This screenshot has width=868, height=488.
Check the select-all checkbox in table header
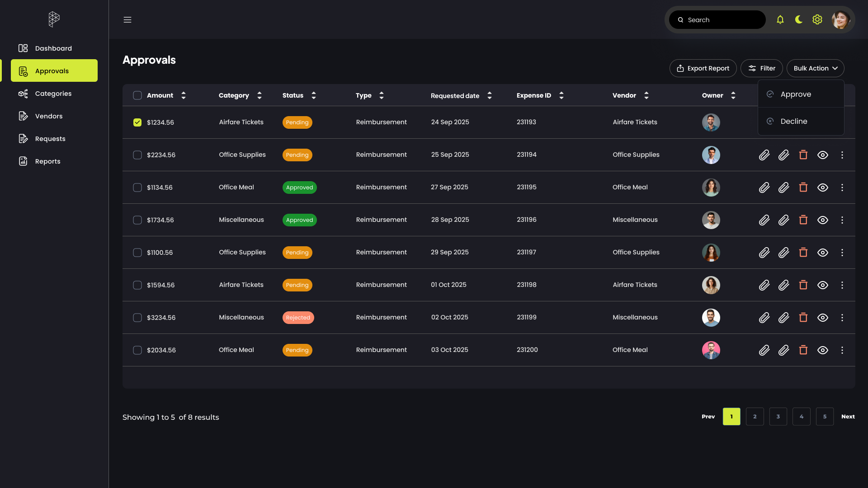137,95
